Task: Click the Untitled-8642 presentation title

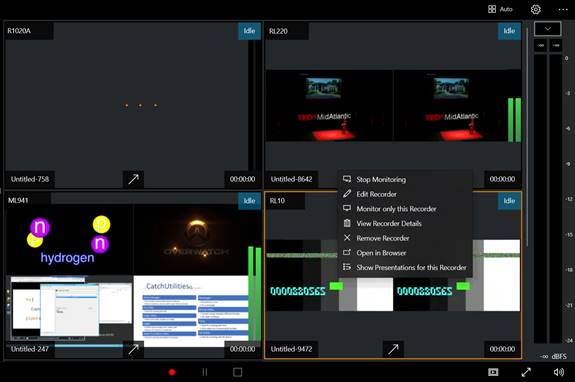Action: tap(292, 179)
